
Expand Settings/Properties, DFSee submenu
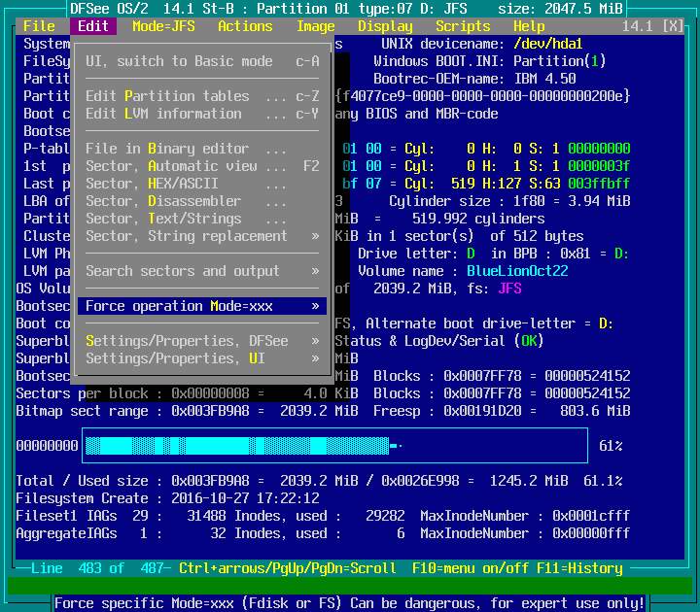click(x=202, y=341)
